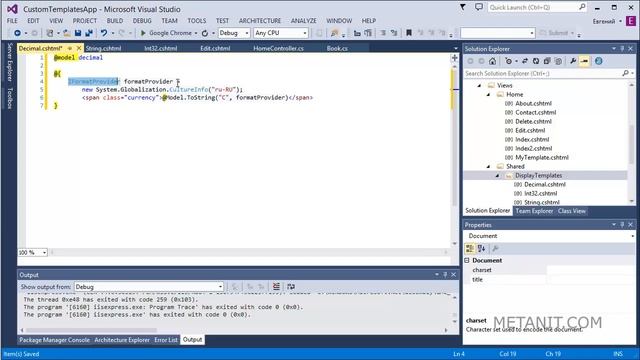Open the TOOLS menu
The width and height of the screenshot is (640, 360).
(197, 20)
